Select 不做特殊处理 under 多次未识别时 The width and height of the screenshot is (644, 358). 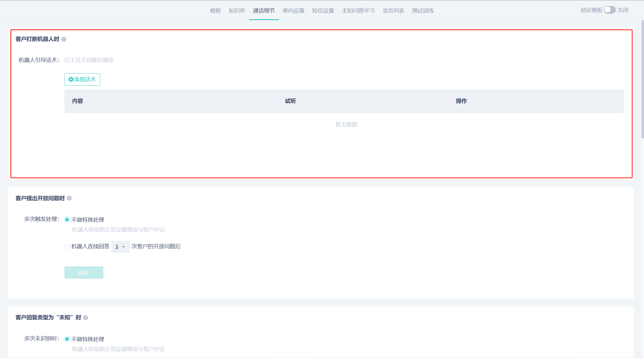pos(67,339)
